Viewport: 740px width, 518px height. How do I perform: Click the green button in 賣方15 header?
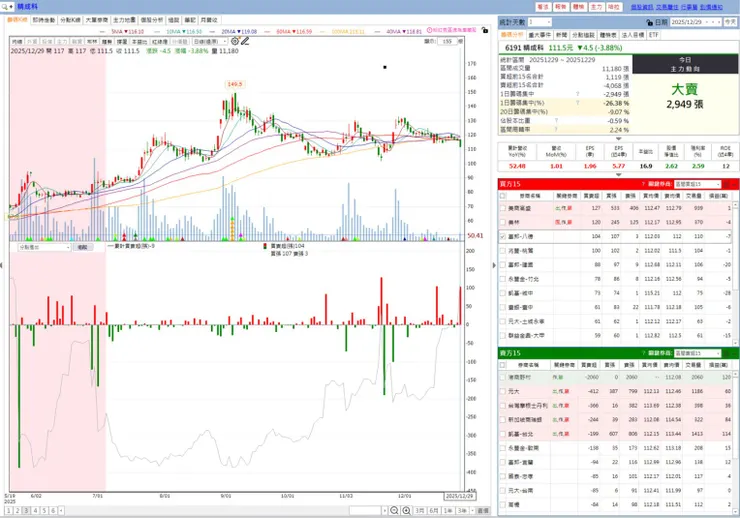(726, 353)
